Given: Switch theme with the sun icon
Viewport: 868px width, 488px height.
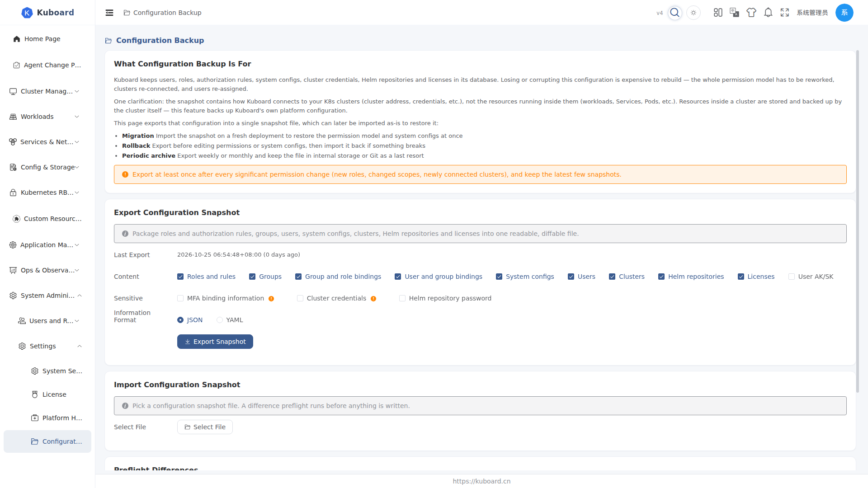Looking at the screenshot, I should point(693,13).
